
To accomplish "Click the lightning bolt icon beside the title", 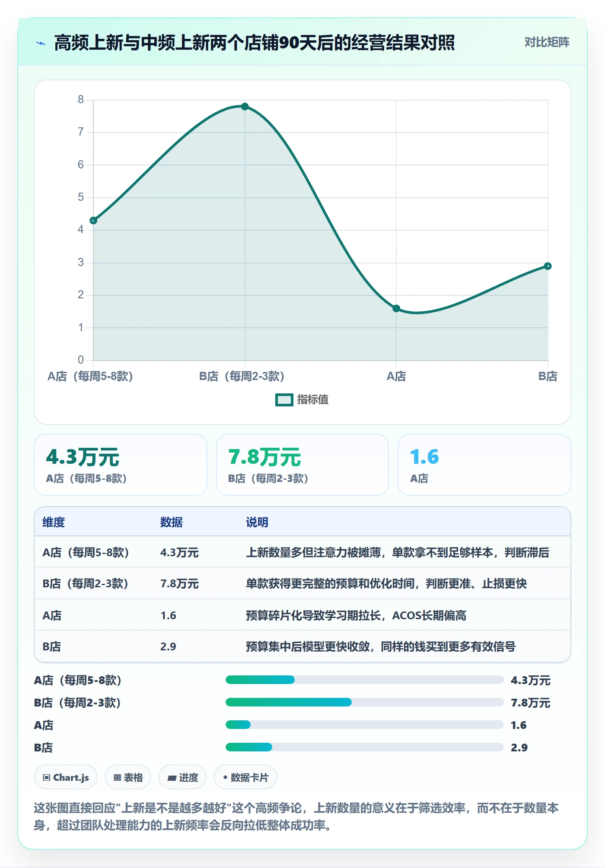I will 41,43.
